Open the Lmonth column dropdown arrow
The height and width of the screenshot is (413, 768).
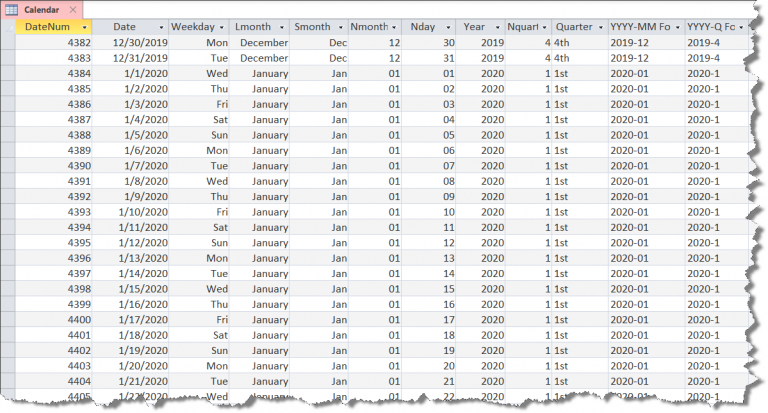coord(282,27)
